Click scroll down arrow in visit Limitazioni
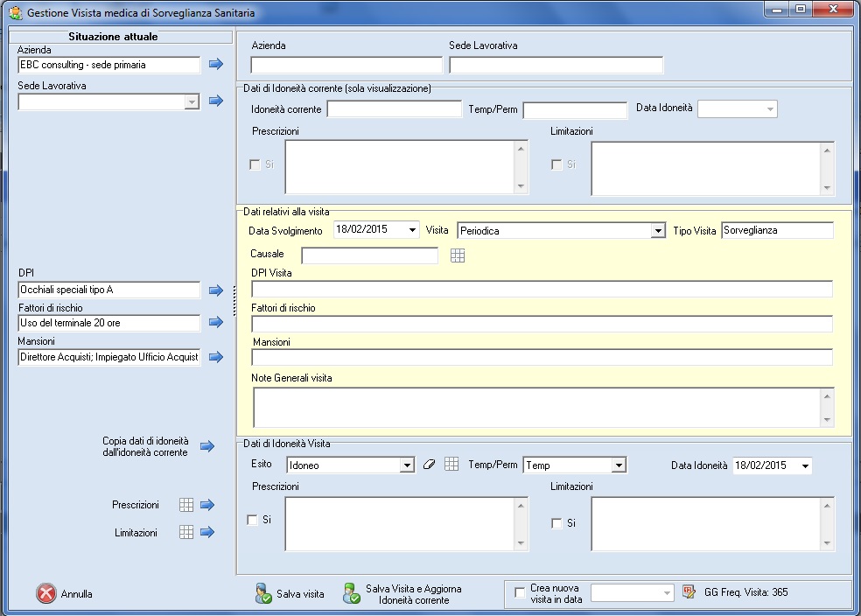This screenshot has width=861, height=616. 827,543
